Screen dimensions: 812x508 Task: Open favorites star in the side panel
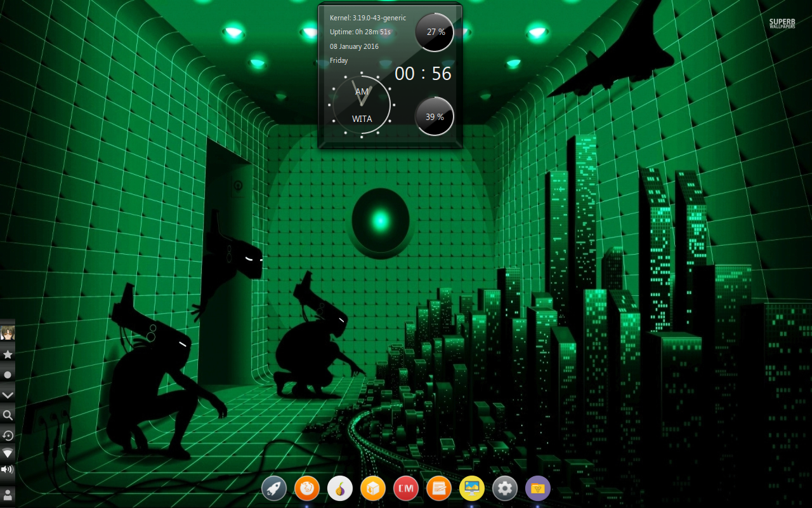[x=8, y=354]
